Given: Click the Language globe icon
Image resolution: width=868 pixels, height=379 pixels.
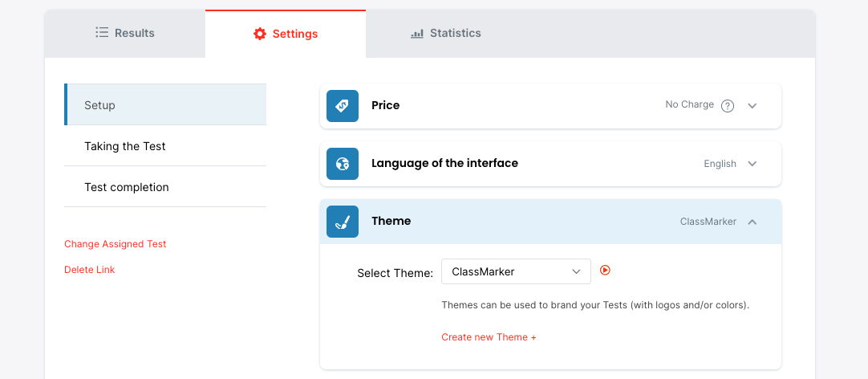Looking at the screenshot, I should point(343,164).
